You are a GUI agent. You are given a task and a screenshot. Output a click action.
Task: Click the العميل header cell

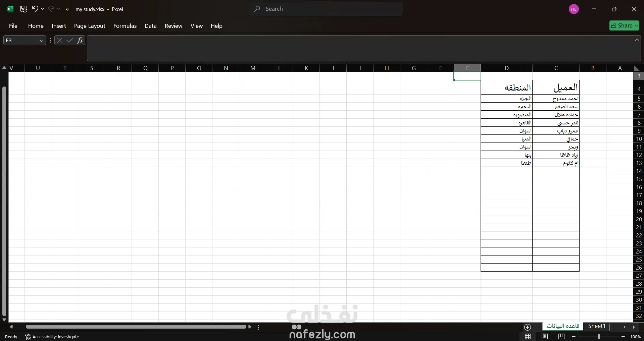pos(556,87)
